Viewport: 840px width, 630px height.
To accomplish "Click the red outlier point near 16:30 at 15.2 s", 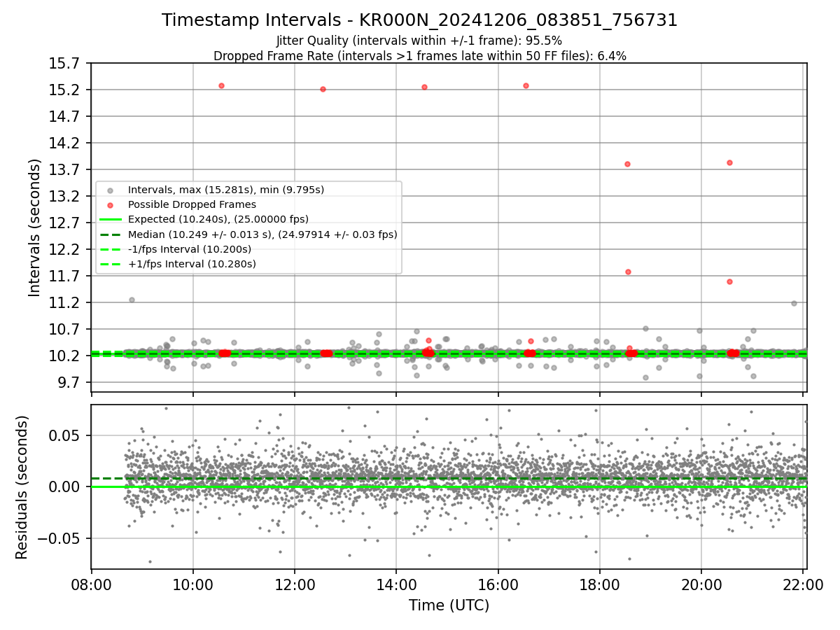I will (x=526, y=85).
